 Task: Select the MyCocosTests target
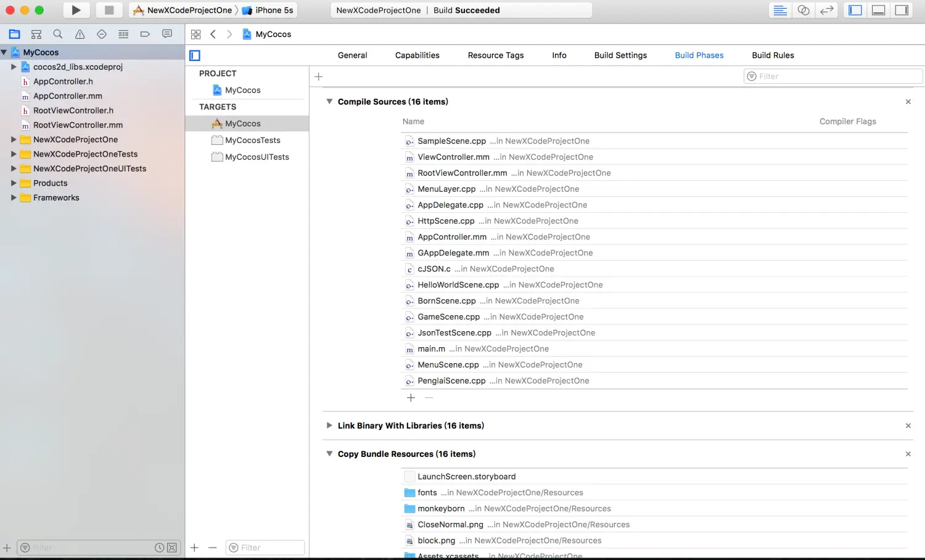247,140
